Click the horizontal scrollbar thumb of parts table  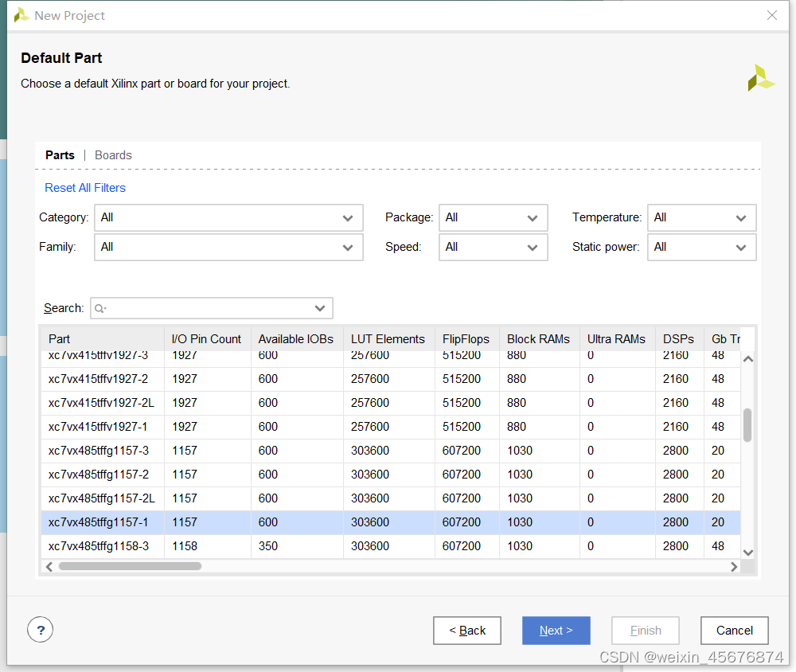click(130, 566)
